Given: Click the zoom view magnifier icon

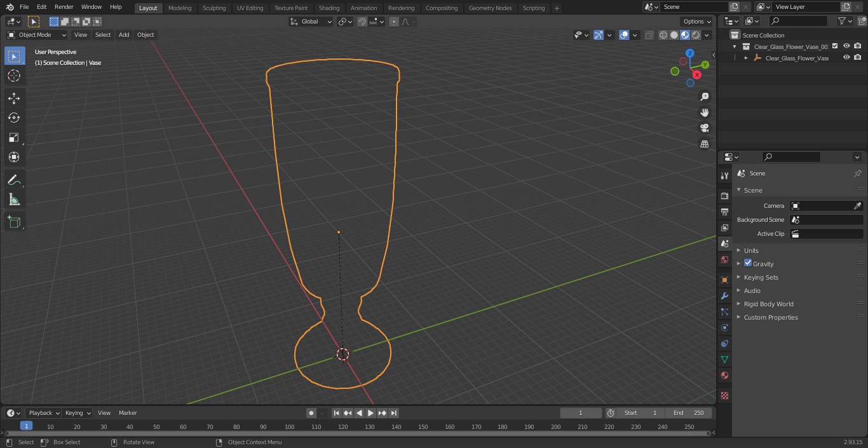Looking at the screenshot, I should [x=704, y=97].
